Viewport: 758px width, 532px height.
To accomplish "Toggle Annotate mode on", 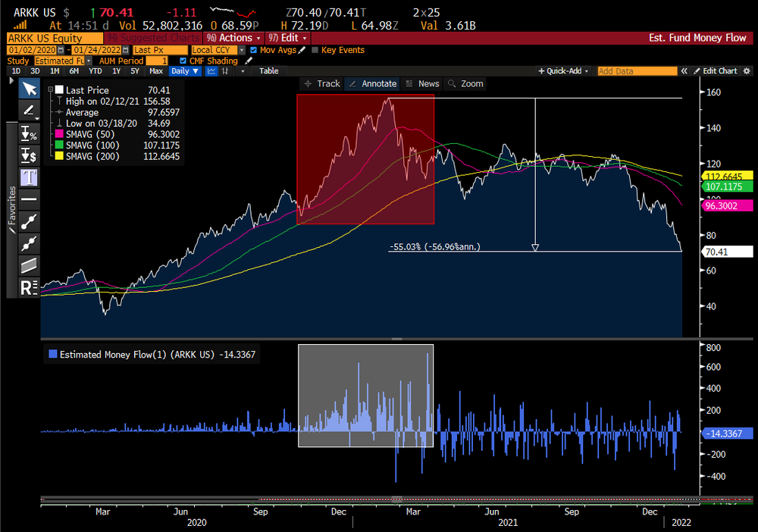I will 373,83.
